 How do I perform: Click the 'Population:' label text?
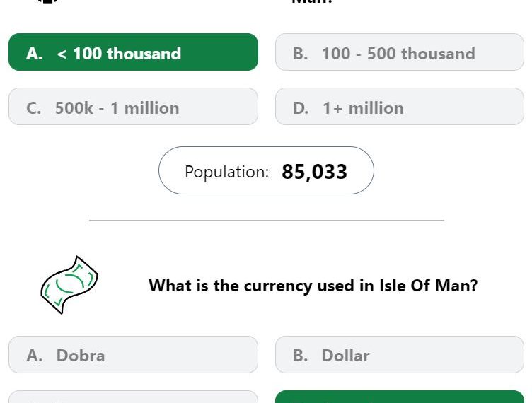click(226, 172)
